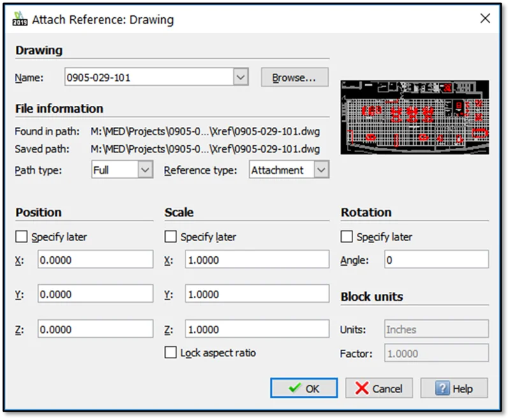Close the Attach Reference dialog
This screenshot has height=420, width=510.
484,18
